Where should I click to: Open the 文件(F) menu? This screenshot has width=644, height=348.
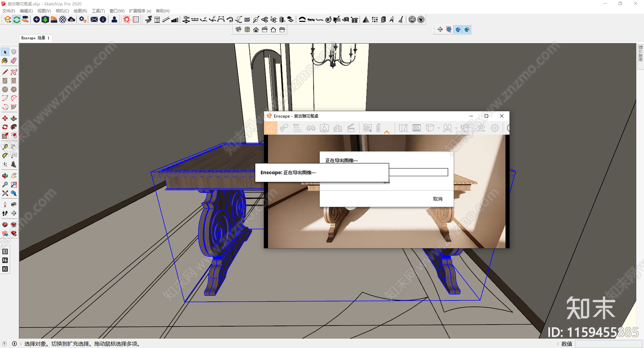[9, 11]
